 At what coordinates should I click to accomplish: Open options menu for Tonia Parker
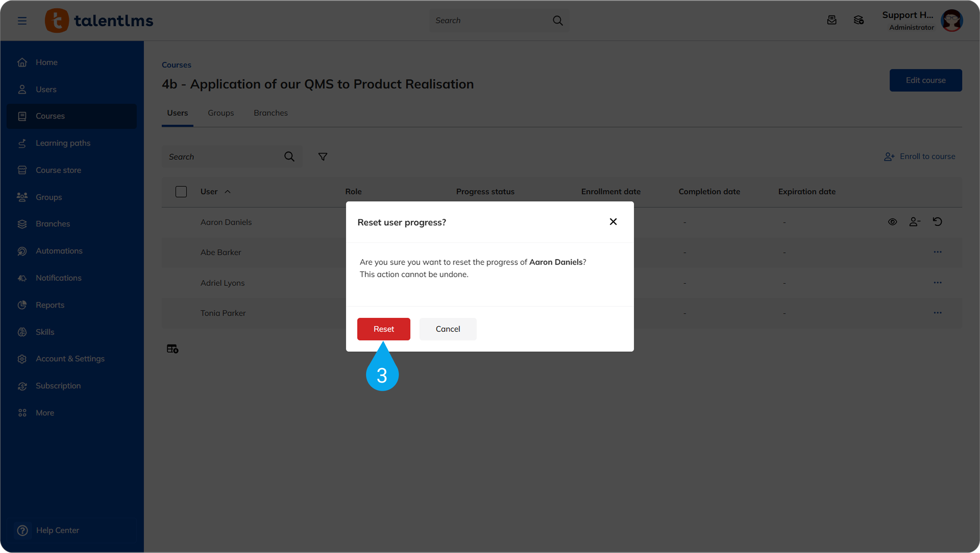coord(937,313)
